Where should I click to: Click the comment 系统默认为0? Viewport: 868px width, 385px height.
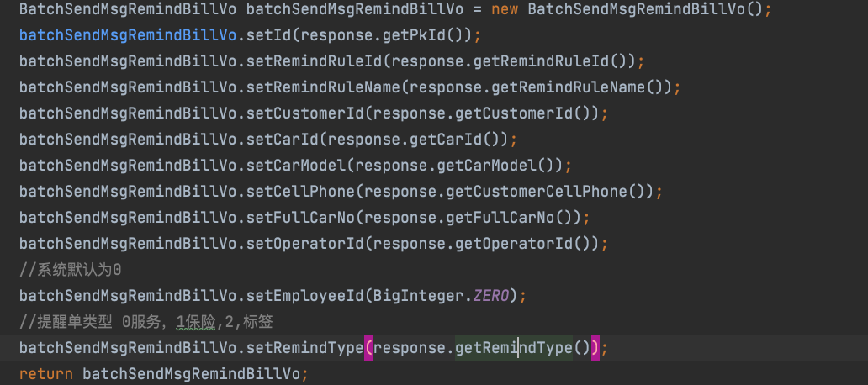point(71,270)
